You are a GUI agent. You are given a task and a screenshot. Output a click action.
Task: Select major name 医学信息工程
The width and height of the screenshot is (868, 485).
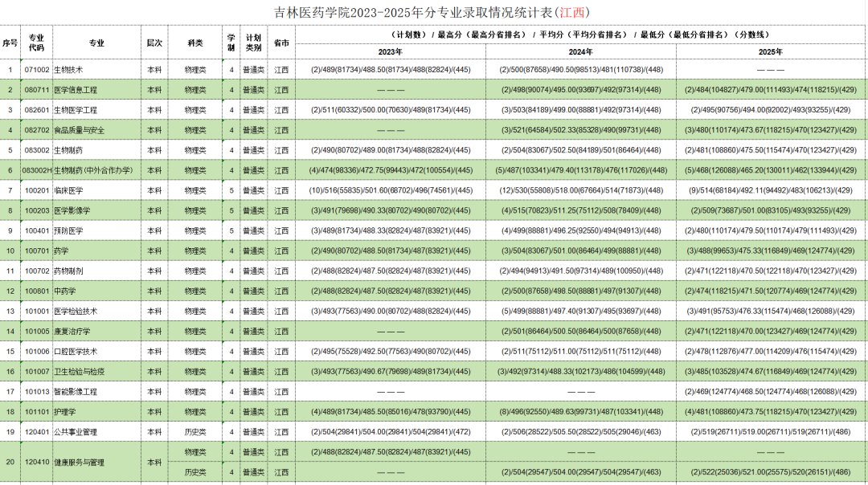[76, 90]
